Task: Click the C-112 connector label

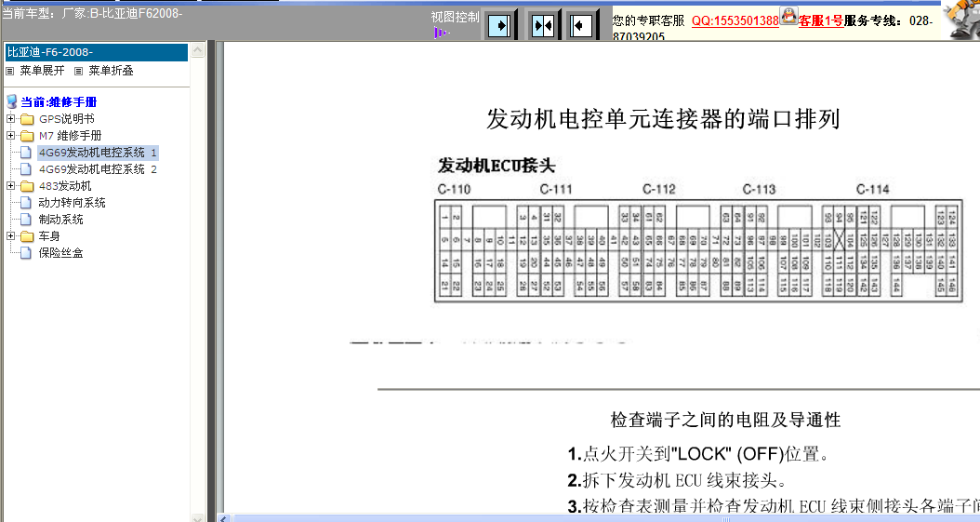Action: 658,190
